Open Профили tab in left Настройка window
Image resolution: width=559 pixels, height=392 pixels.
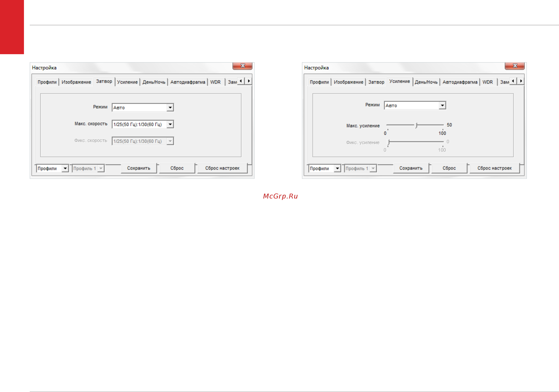[47, 82]
